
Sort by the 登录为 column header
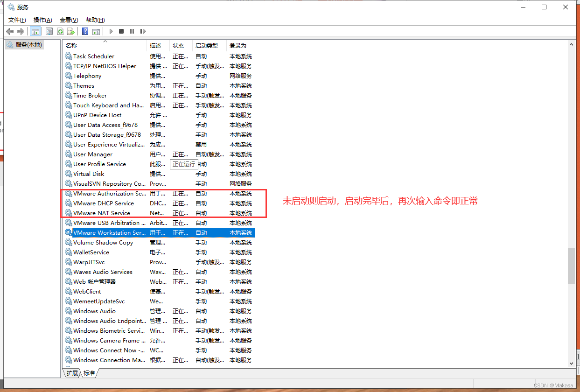tap(241, 45)
